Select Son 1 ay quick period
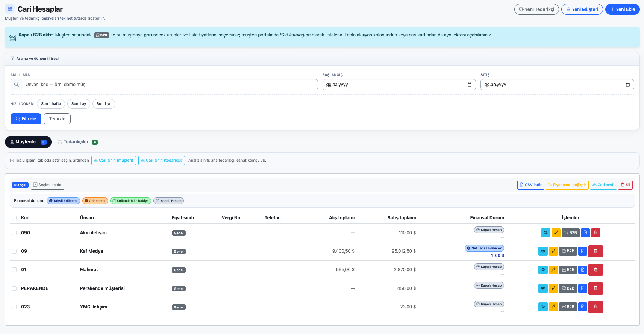644x334 pixels. (79, 104)
